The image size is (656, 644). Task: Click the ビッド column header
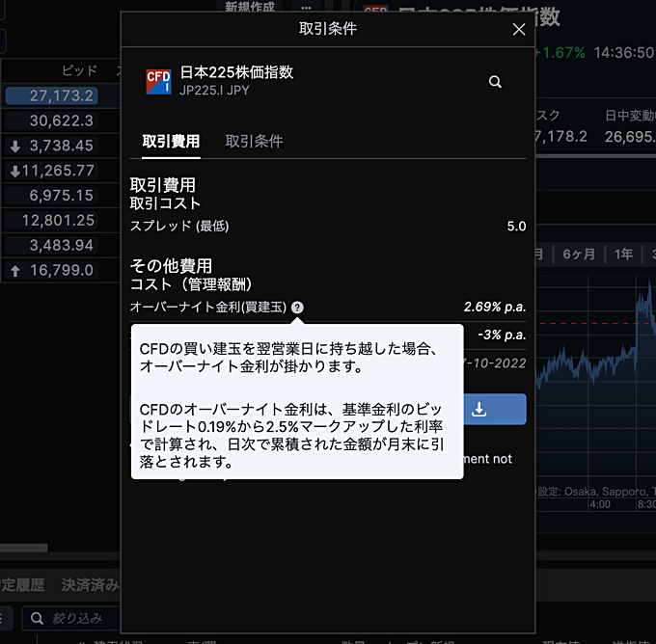pyautogui.click(x=79, y=70)
